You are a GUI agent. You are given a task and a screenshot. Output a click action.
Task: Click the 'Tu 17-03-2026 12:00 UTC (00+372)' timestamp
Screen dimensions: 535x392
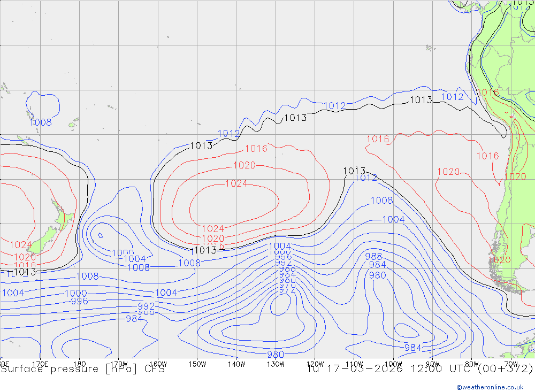(x=420, y=369)
